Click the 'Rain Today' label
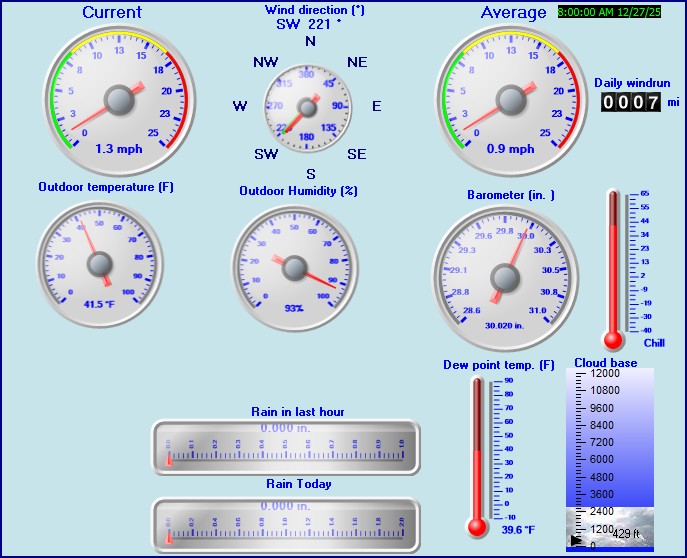Viewport: 687px width, 558px height. click(x=299, y=484)
